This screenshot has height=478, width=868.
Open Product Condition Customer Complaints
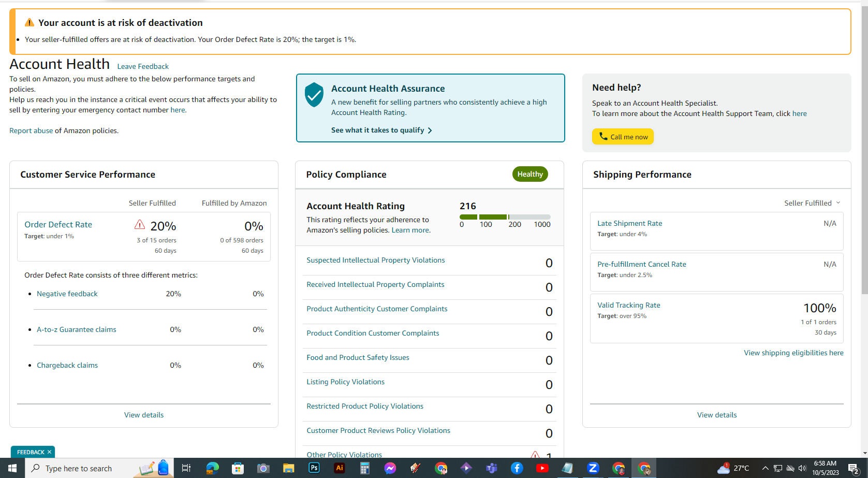point(373,333)
